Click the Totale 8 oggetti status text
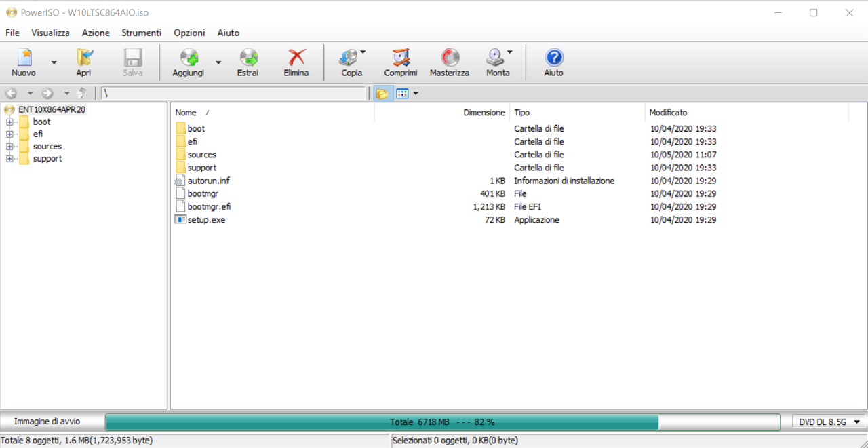 click(77, 441)
